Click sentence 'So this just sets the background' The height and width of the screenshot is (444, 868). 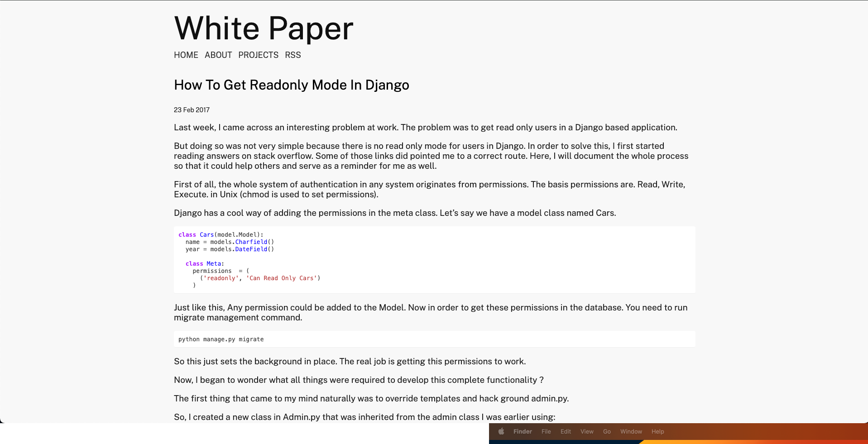(x=350, y=362)
